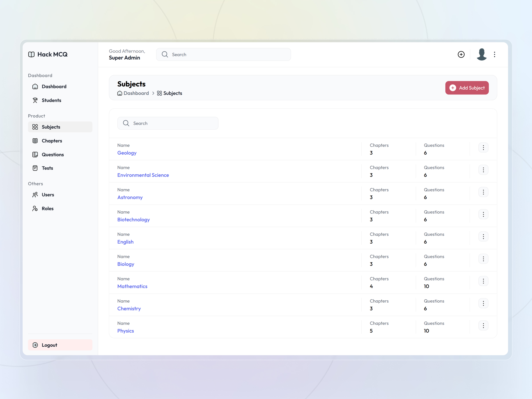Viewport: 532px width, 399px height.
Task: Open the Biotechnology subject link
Action: pyautogui.click(x=133, y=220)
